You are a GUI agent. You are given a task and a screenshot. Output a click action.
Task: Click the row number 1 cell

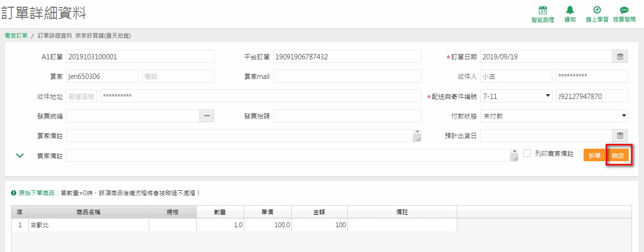20,225
